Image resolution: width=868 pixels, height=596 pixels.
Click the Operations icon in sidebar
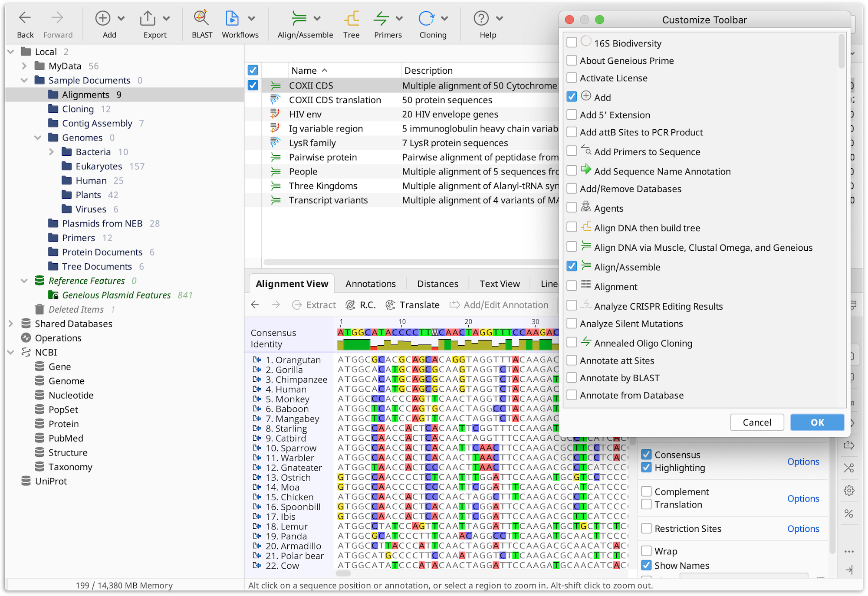[x=26, y=338]
